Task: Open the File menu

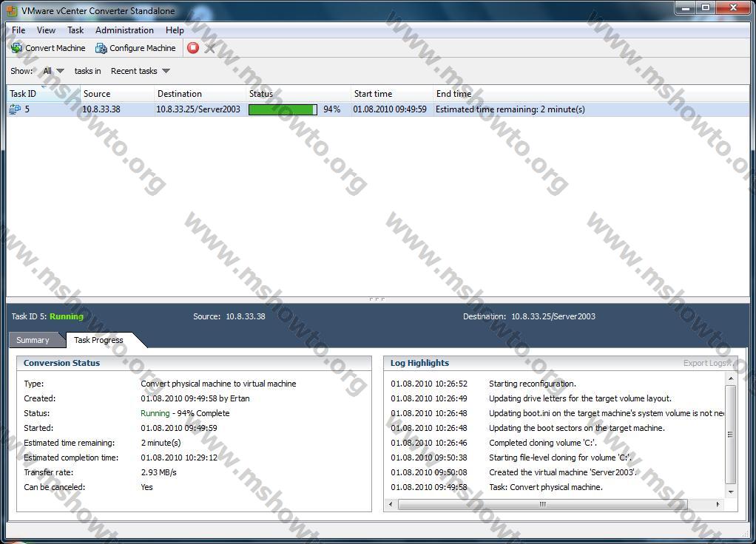Action: pos(18,30)
